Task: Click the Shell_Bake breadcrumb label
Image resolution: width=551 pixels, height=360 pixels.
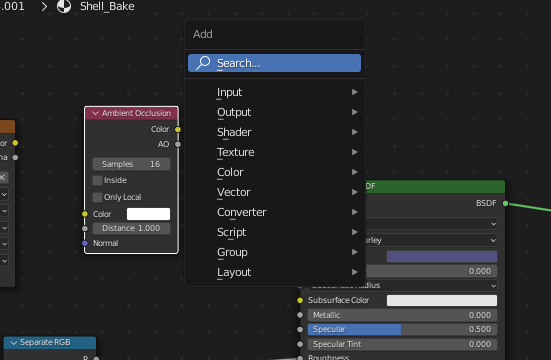Action: pyautogui.click(x=107, y=6)
